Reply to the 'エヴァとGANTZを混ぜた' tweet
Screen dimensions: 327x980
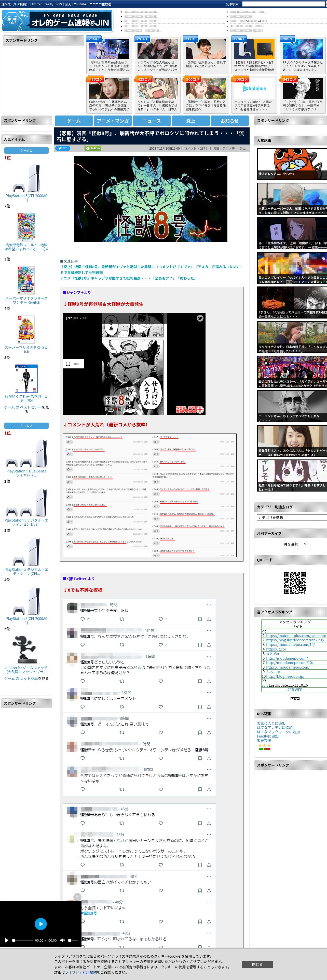click(83, 644)
